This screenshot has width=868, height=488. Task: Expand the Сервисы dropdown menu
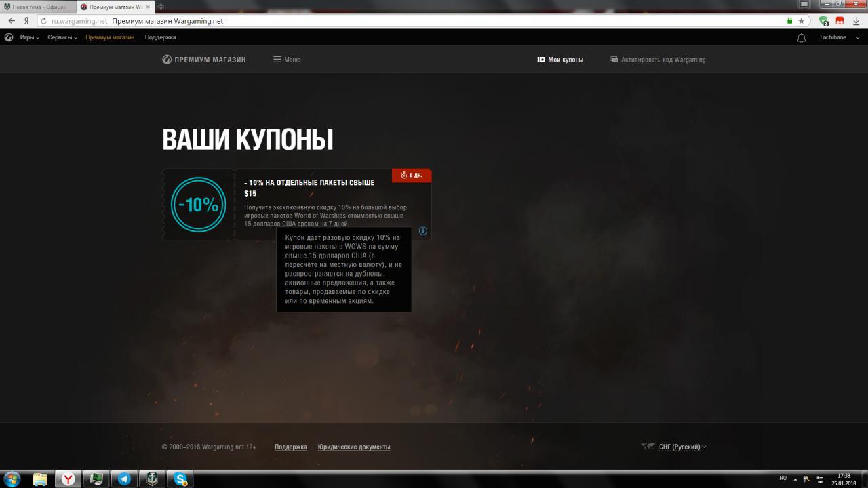click(62, 37)
